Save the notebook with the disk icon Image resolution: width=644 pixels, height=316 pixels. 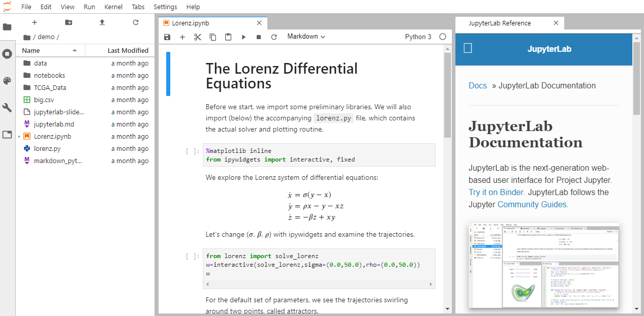pos(167,37)
